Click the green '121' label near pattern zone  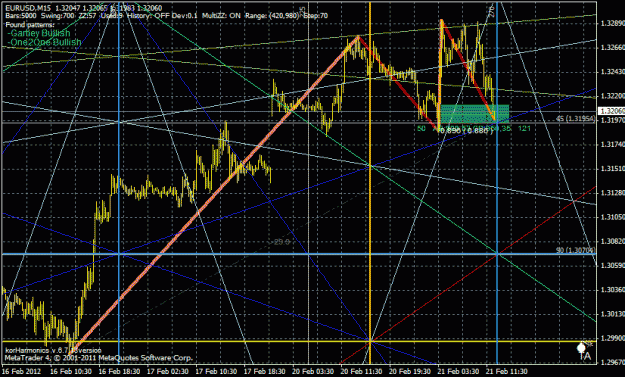pyautogui.click(x=524, y=128)
